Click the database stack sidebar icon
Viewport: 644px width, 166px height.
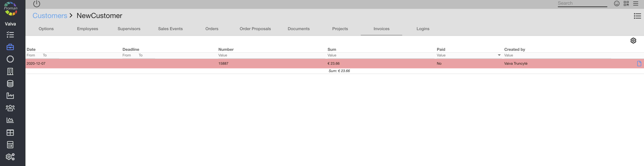(x=10, y=84)
